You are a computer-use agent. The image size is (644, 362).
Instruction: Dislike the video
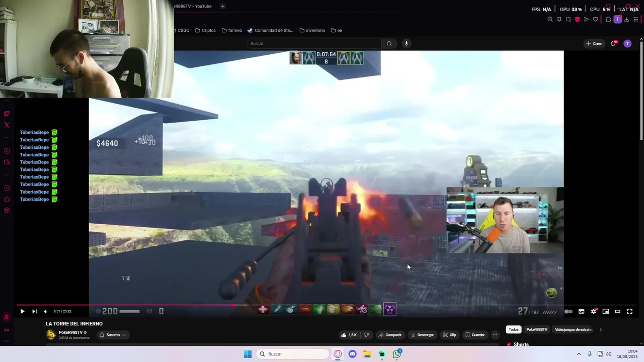(366, 335)
